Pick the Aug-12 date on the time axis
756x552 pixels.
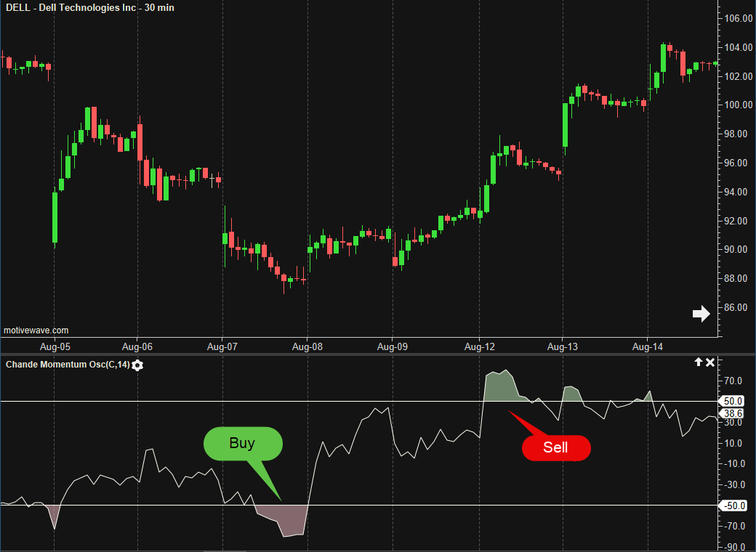click(x=479, y=347)
